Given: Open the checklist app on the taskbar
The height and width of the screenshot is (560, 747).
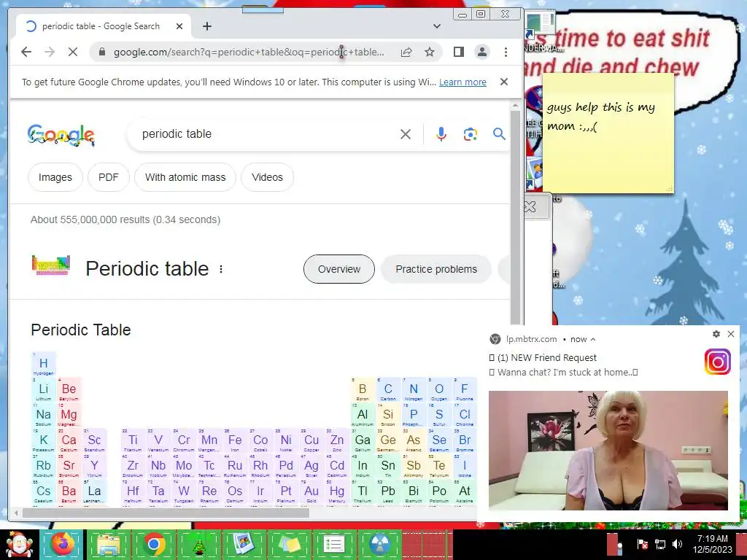Looking at the screenshot, I should click(333, 545).
